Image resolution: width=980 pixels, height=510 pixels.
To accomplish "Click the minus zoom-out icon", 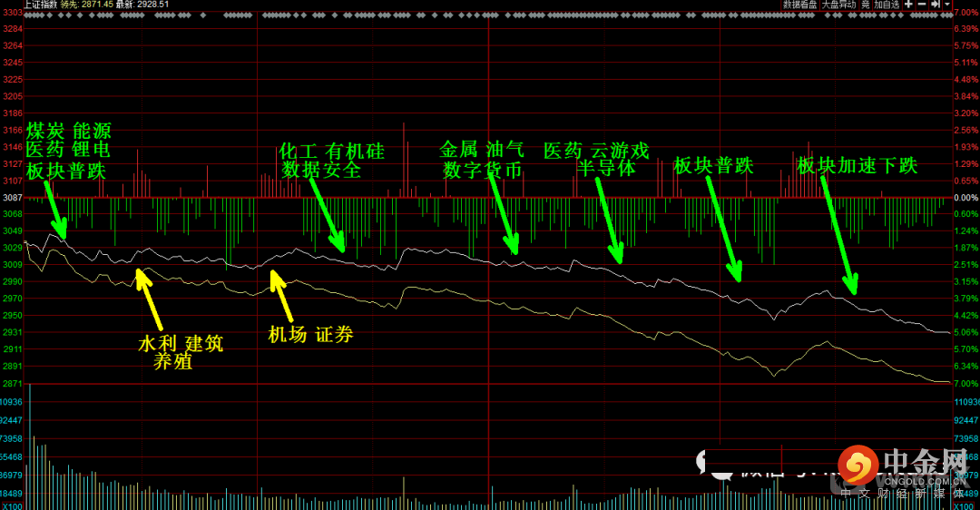I will (x=921, y=5).
